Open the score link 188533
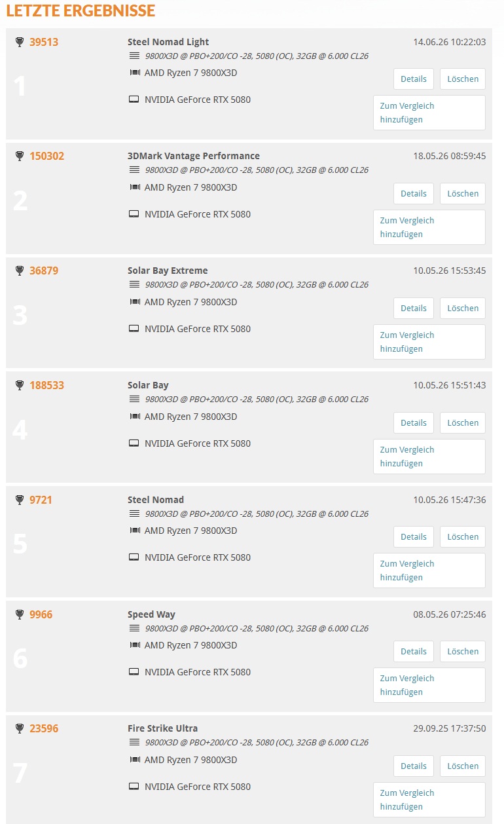The height and width of the screenshot is (824, 504). point(46,385)
